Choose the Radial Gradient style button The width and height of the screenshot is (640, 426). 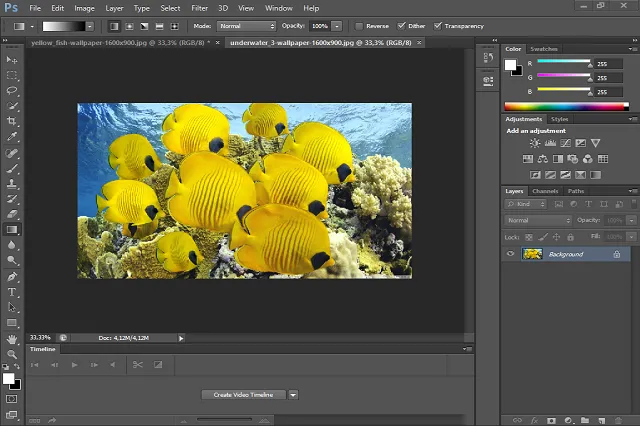pyautogui.click(x=129, y=26)
